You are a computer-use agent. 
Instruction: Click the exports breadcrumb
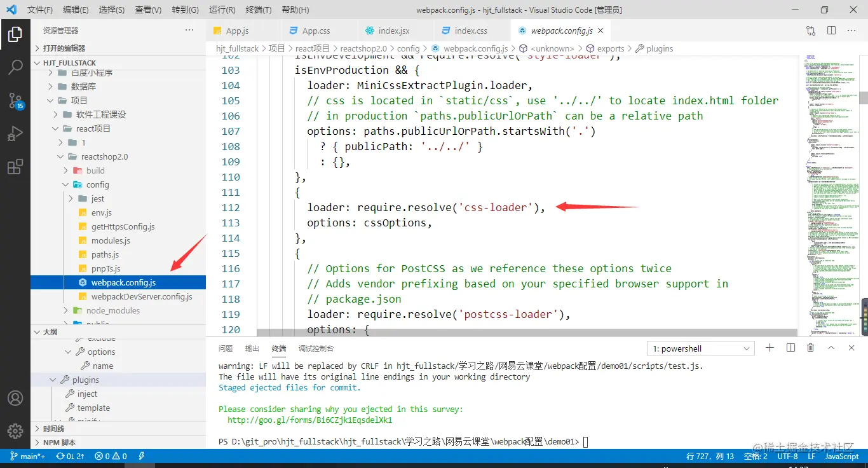[x=611, y=48]
